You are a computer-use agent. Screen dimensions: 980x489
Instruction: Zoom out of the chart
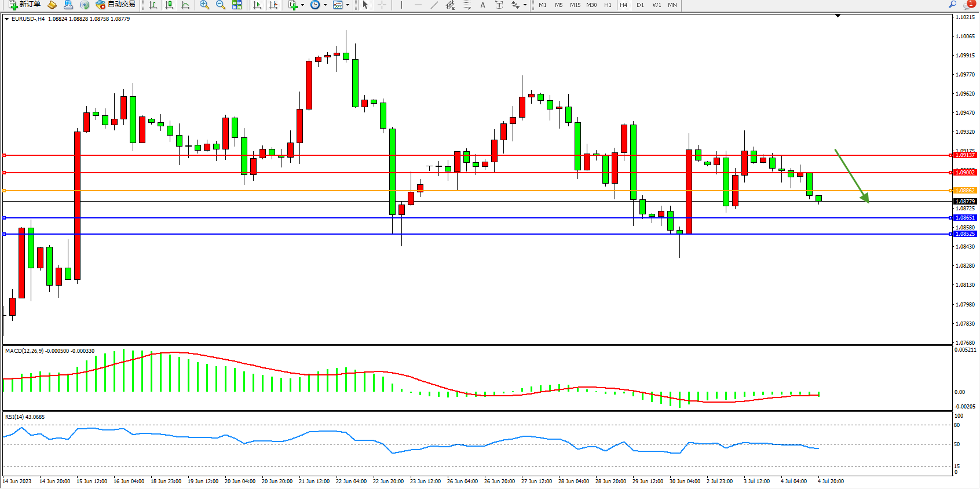point(220,5)
